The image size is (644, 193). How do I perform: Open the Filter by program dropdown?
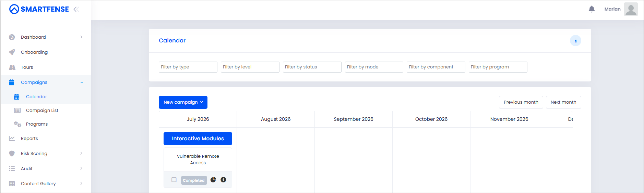[498, 67]
